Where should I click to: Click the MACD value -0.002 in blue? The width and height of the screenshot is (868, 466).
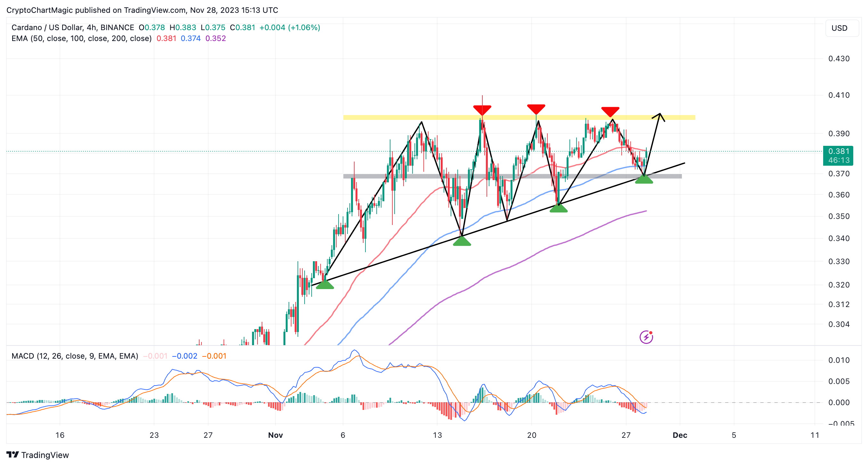[x=185, y=356]
